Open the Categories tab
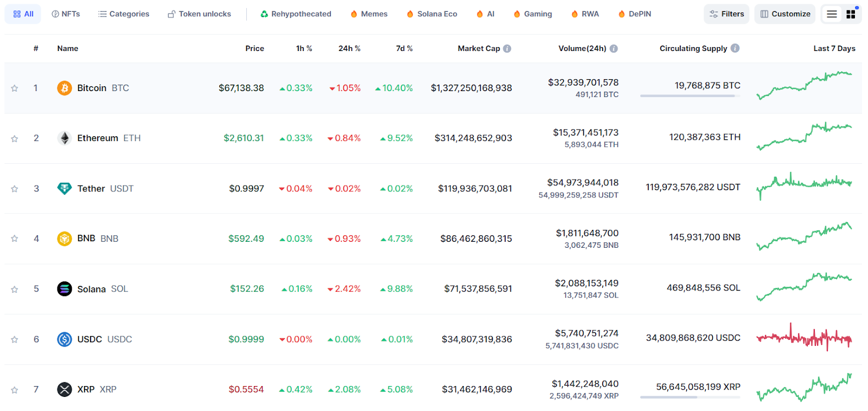The height and width of the screenshot is (411, 868). click(x=124, y=14)
